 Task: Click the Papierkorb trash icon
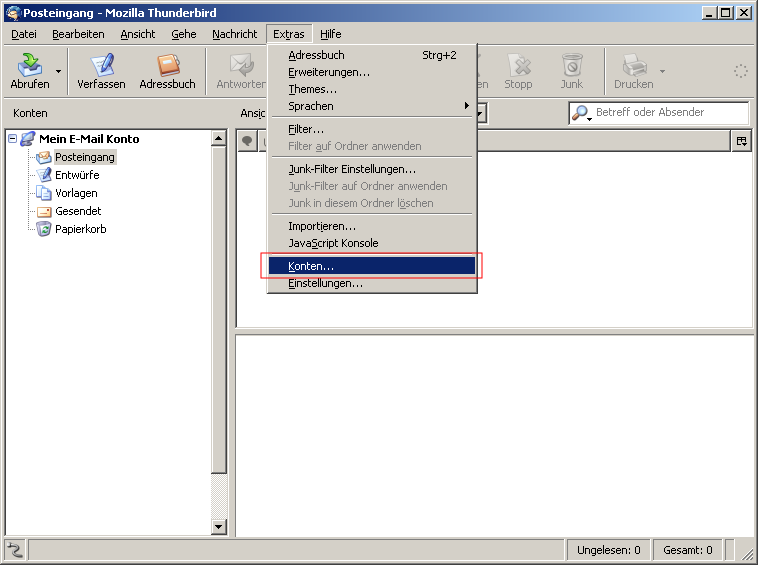point(44,229)
